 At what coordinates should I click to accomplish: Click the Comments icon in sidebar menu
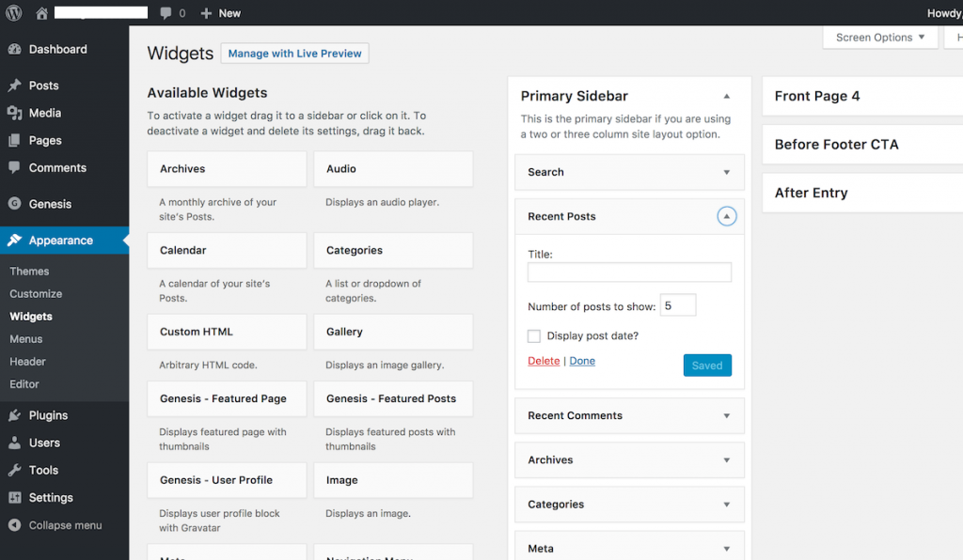click(15, 167)
